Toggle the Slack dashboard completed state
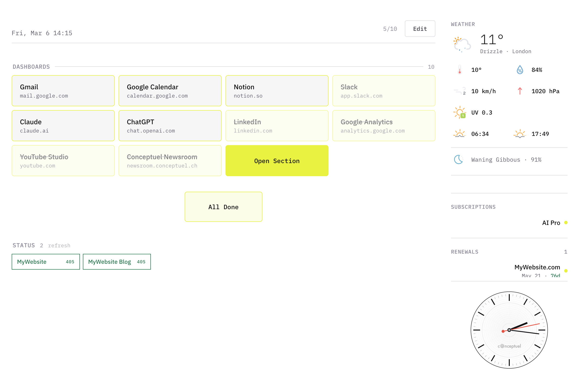This screenshot has height=381, width=588. 384,91
